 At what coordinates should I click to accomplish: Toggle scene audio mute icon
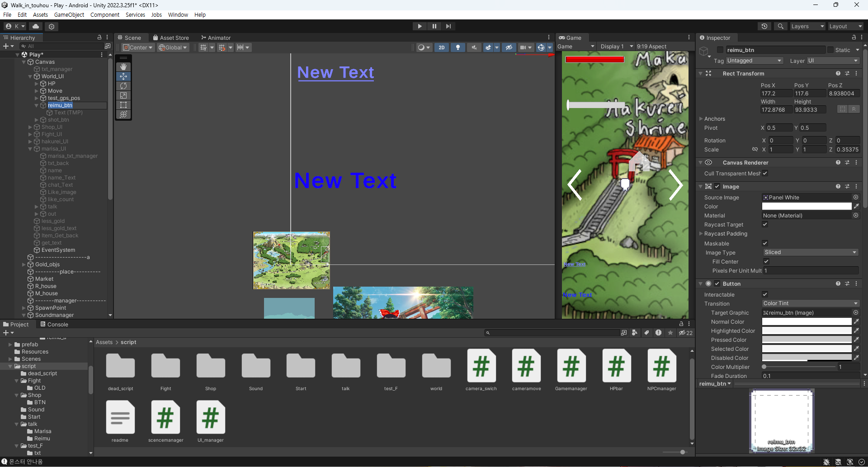tap(474, 47)
